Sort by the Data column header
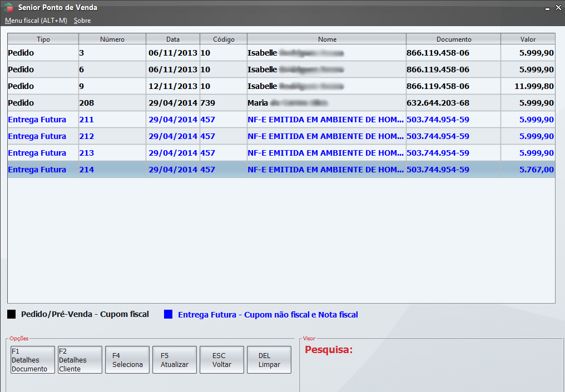565x392 pixels. (173, 39)
